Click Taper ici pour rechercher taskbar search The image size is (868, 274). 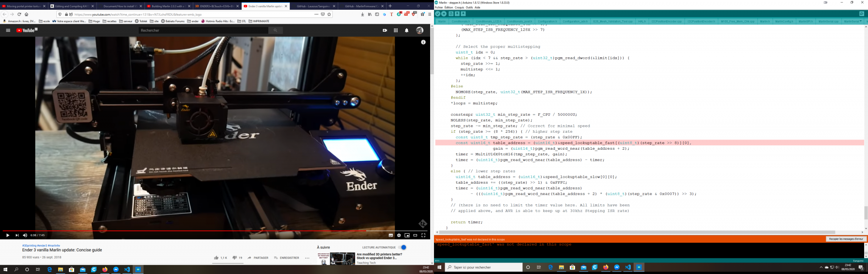tap(484, 267)
